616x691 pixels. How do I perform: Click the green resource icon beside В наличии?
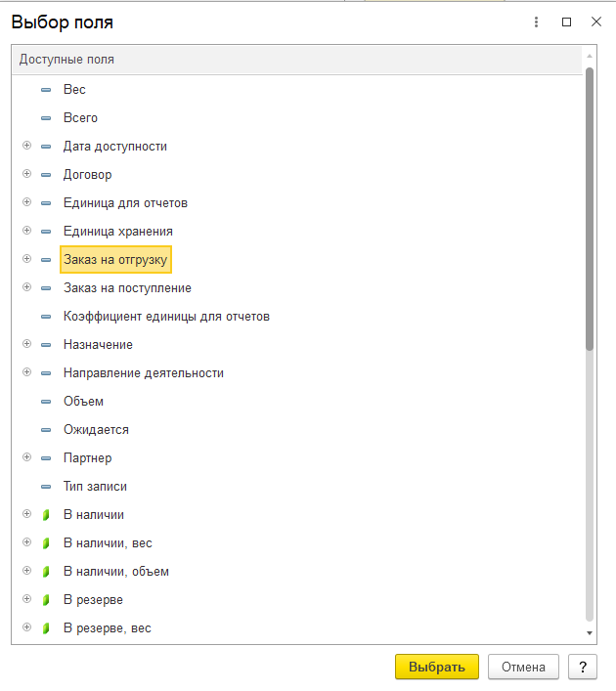(x=46, y=515)
